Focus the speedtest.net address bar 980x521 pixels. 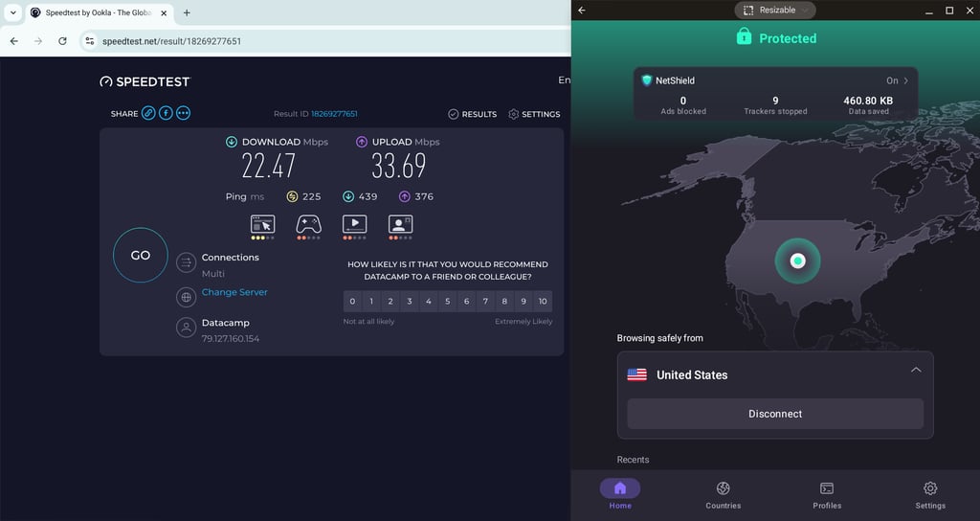325,41
